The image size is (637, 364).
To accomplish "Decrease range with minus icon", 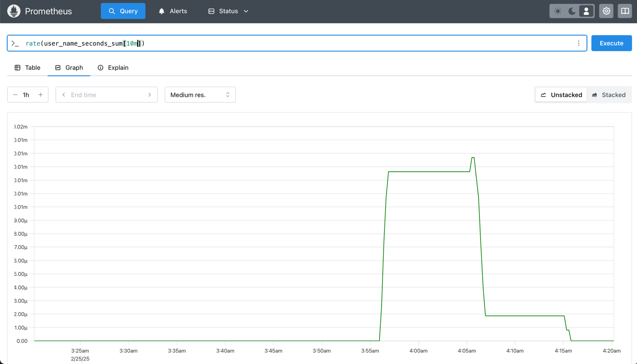I will point(16,95).
